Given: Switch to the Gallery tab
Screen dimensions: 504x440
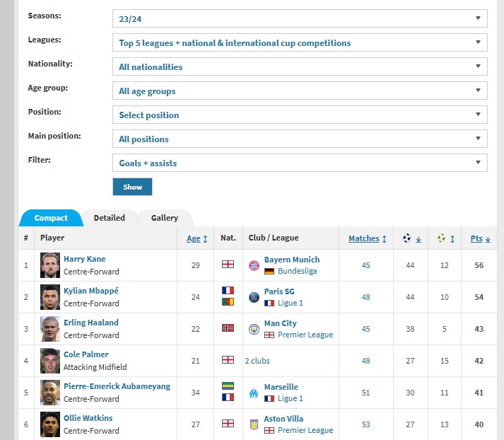Looking at the screenshot, I should click(x=165, y=218).
